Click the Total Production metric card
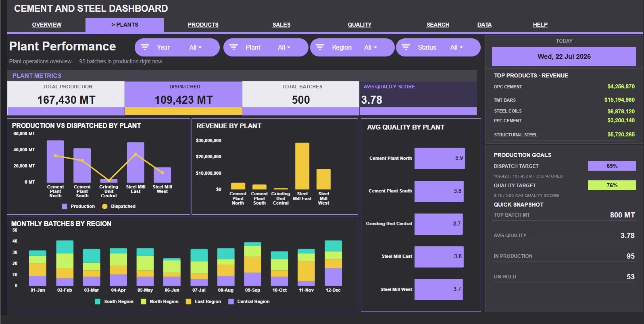The width and height of the screenshot is (644, 324). click(66, 98)
